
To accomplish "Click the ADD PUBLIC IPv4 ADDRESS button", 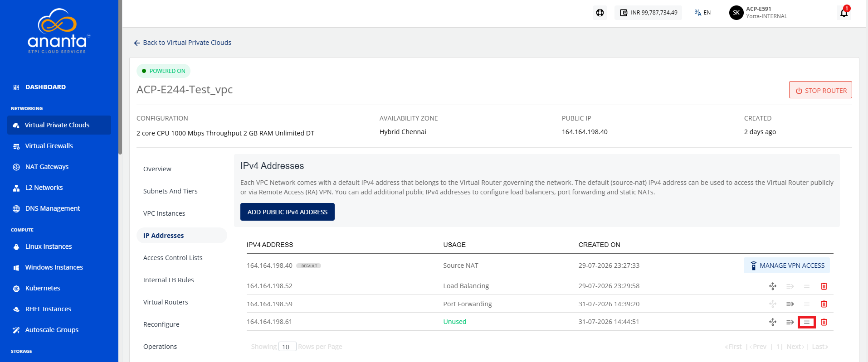I will [288, 212].
